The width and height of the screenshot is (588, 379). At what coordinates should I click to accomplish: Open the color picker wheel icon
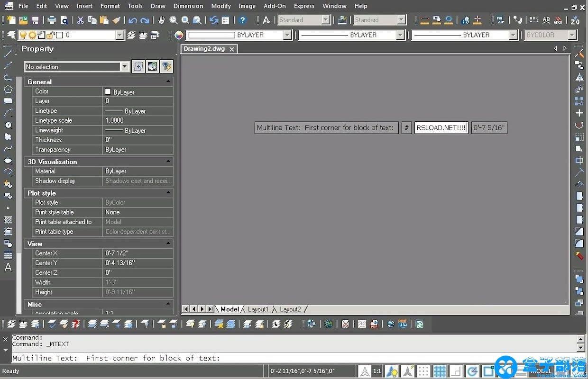179,35
